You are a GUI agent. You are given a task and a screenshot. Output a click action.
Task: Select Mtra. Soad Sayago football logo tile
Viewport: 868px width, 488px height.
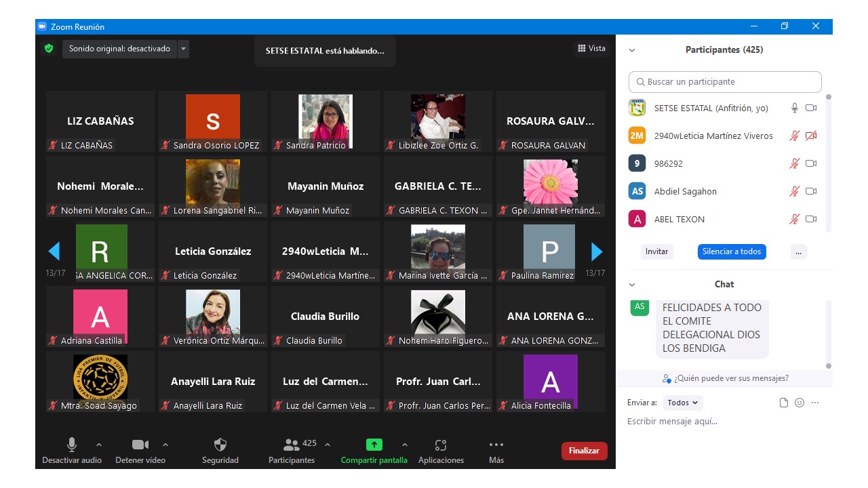click(100, 382)
